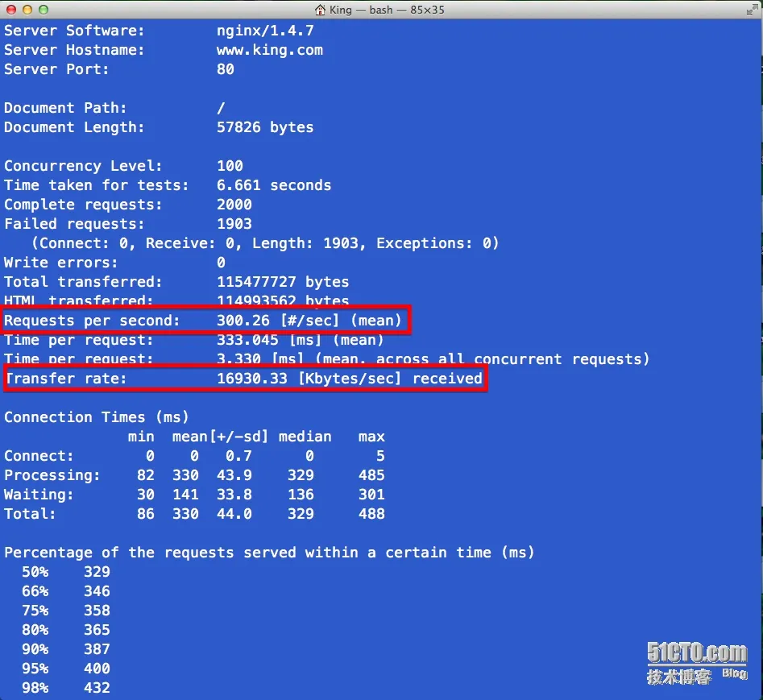Click the Failed requests value 1903
The image size is (763, 700).
(234, 224)
